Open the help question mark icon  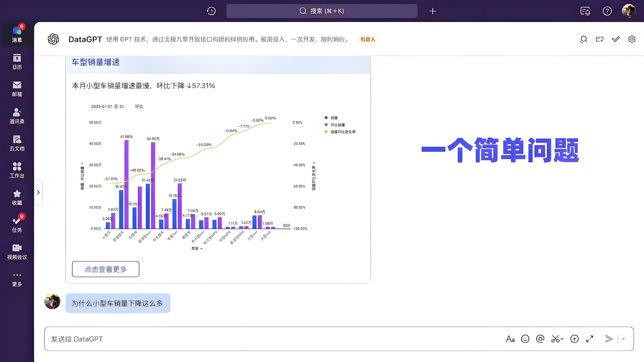[x=607, y=11]
